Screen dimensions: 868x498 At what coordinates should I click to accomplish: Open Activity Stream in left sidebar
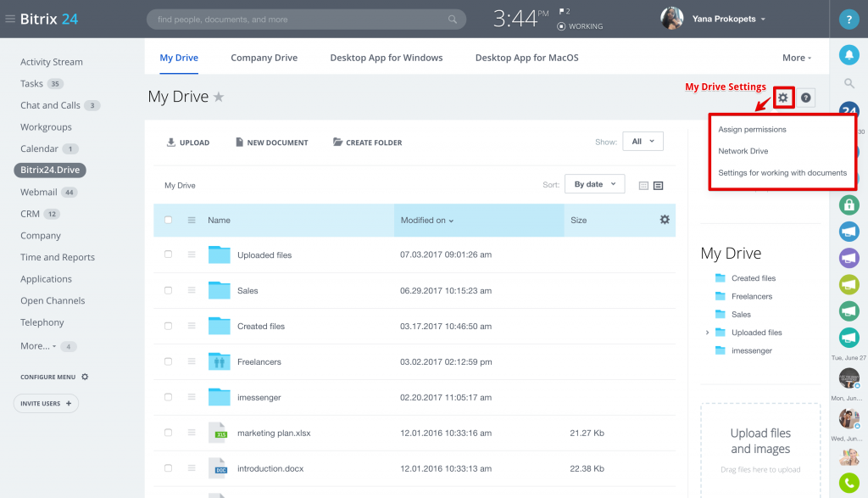pyautogui.click(x=52, y=62)
